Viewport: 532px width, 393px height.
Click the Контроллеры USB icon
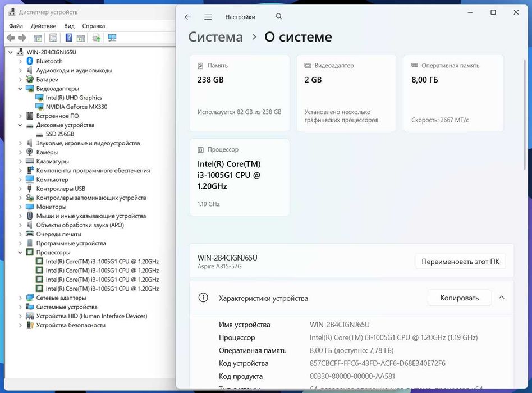[x=30, y=189]
